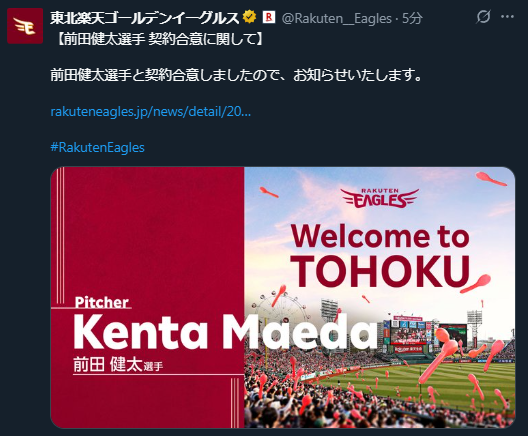
Task: Click the 前田 健太選手 caption in image
Action: tap(118, 364)
